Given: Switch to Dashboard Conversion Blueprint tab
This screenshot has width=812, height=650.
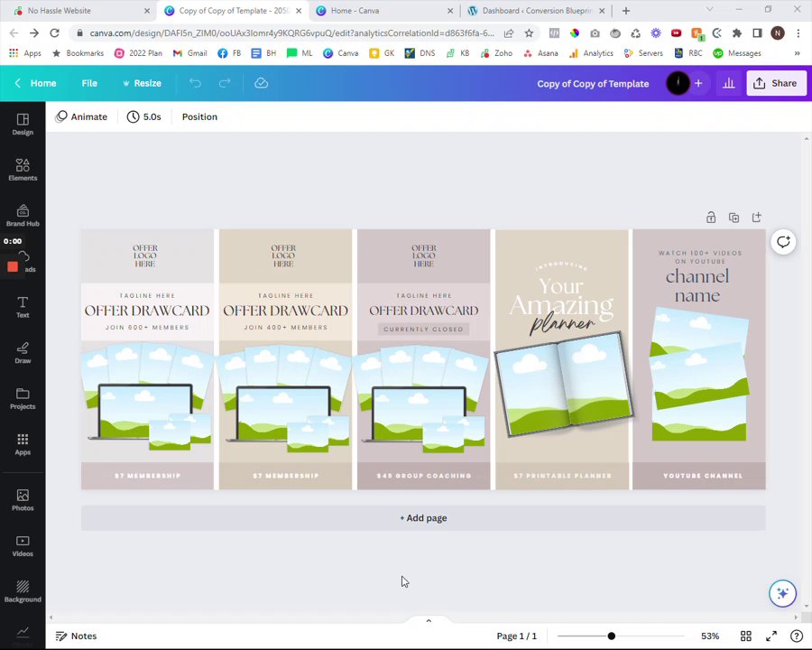Looking at the screenshot, I should (x=535, y=10).
